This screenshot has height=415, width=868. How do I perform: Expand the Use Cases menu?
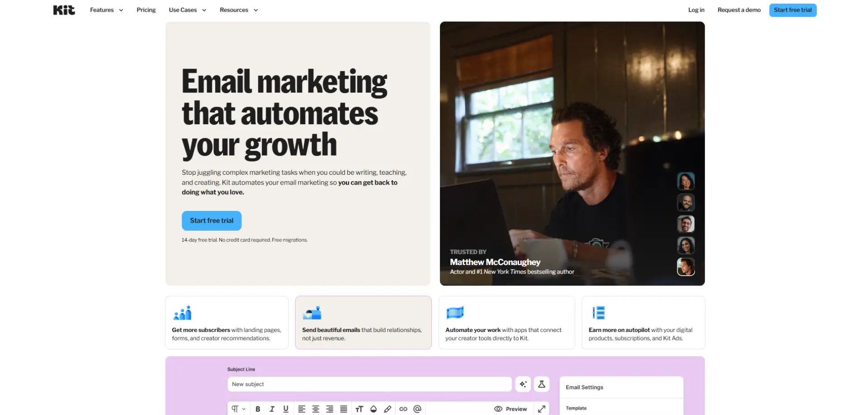[x=188, y=10]
